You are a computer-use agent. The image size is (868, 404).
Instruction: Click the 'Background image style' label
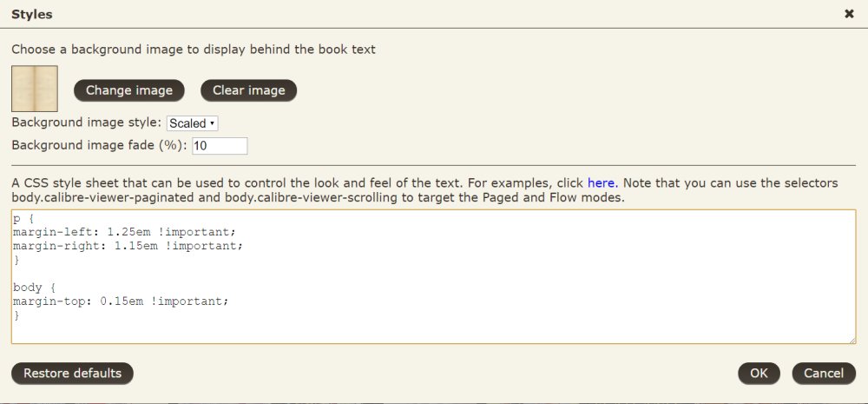(86, 123)
